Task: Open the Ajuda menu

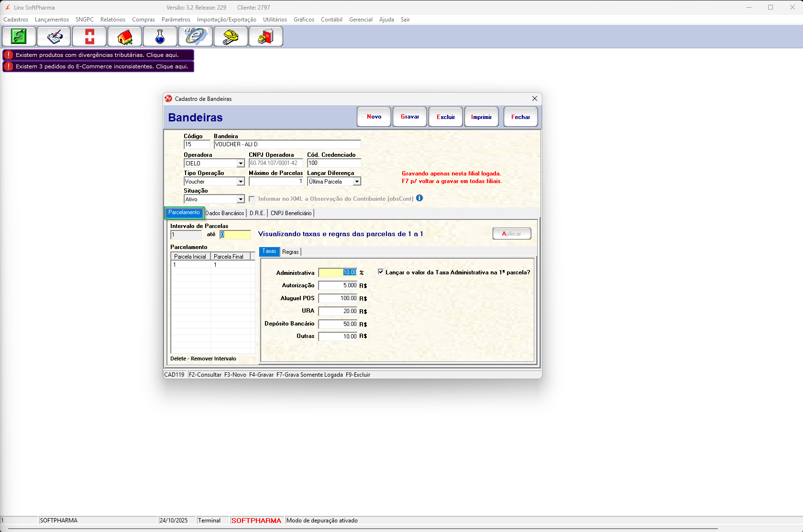Action: 386,20
